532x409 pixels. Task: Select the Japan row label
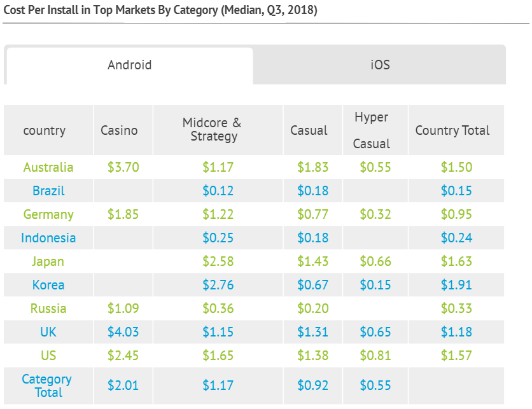tap(48, 261)
